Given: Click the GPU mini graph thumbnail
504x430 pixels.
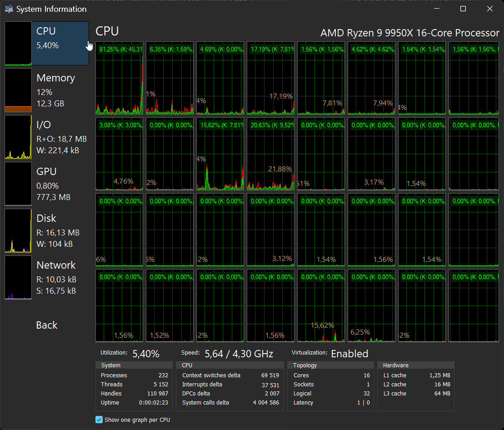Looking at the screenshot, I should click(x=18, y=184).
